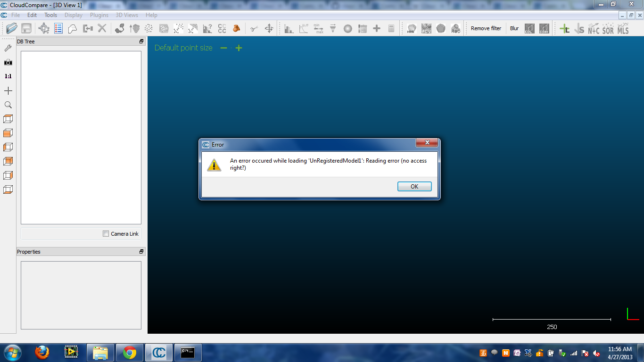Apply the PCV shading plugin

[426, 28]
